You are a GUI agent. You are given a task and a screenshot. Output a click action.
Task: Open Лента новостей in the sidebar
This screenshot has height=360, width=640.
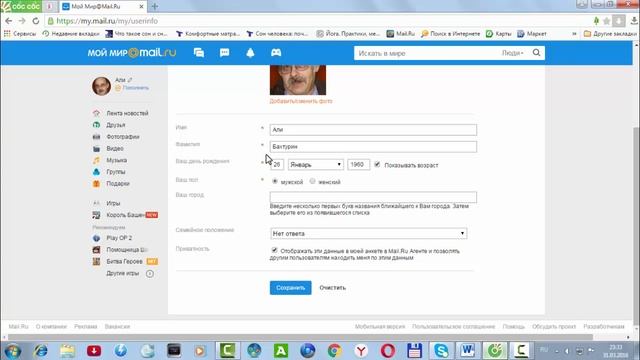127,113
